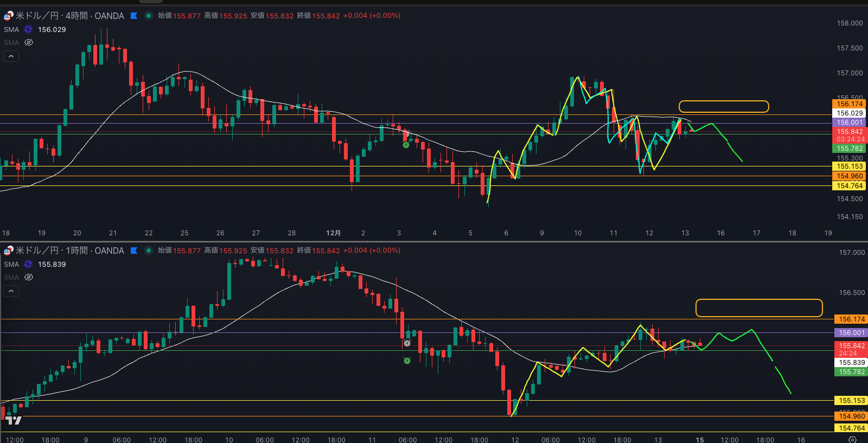Select purple 156.001 price label on bottom chart

pos(851,333)
